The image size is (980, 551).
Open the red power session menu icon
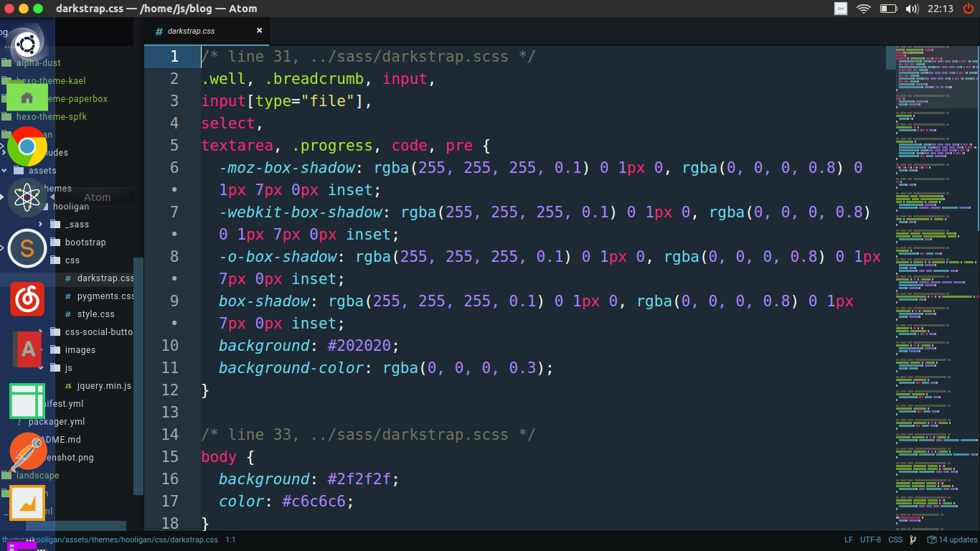pyautogui.click(x=969, y=9)
